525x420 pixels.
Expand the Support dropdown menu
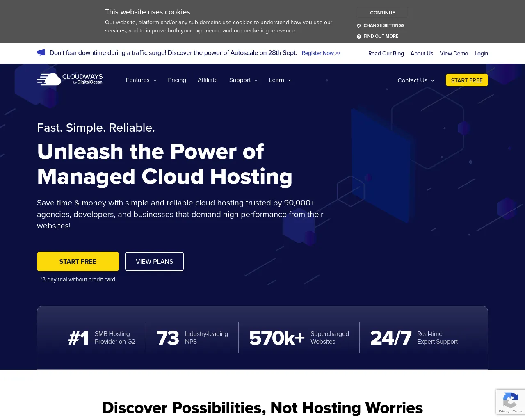tap(243, 80)
